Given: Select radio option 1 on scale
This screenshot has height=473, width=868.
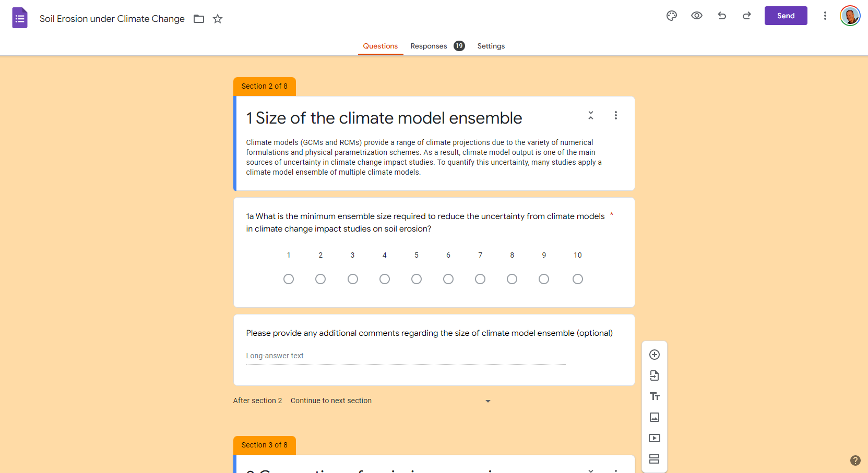Looking at the screenshot, I should tap(289, 279).
